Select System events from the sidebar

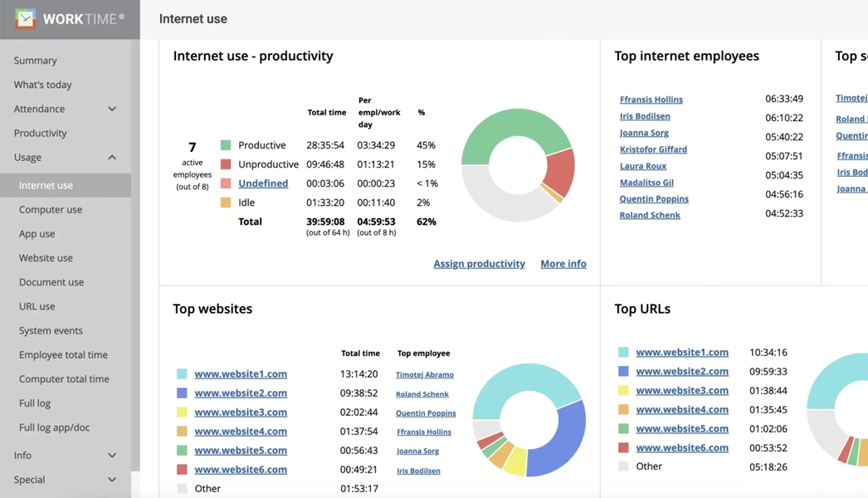(x=54, y=330)
